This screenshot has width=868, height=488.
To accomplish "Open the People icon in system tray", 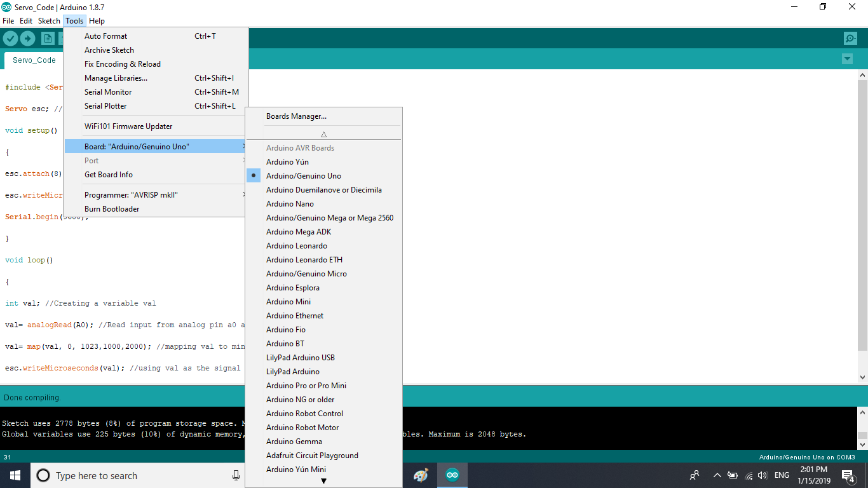I will pos(695,475).
